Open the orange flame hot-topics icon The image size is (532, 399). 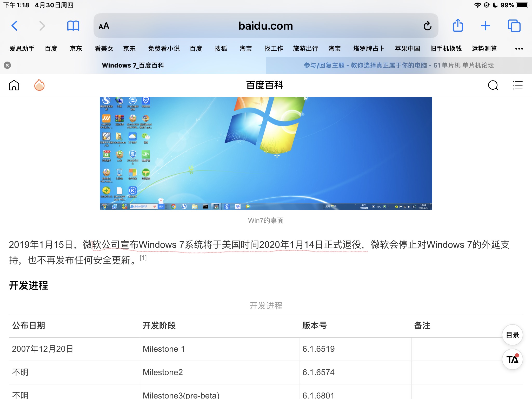click(39, 85)
